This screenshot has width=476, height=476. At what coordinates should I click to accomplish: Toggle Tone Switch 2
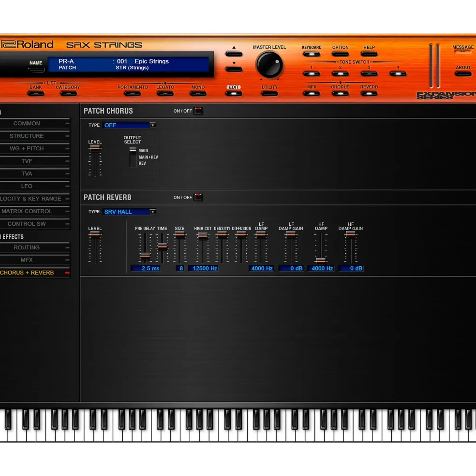[340, 74]
